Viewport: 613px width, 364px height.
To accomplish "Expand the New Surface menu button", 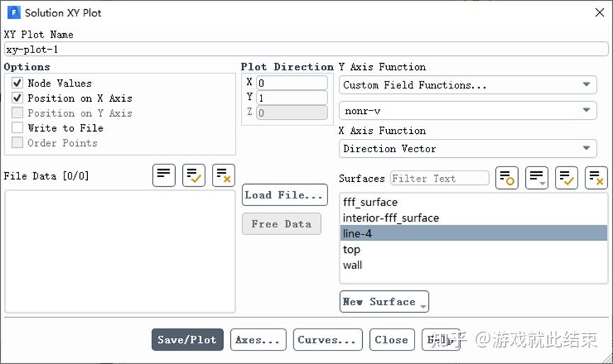I will tap(384, 302).
